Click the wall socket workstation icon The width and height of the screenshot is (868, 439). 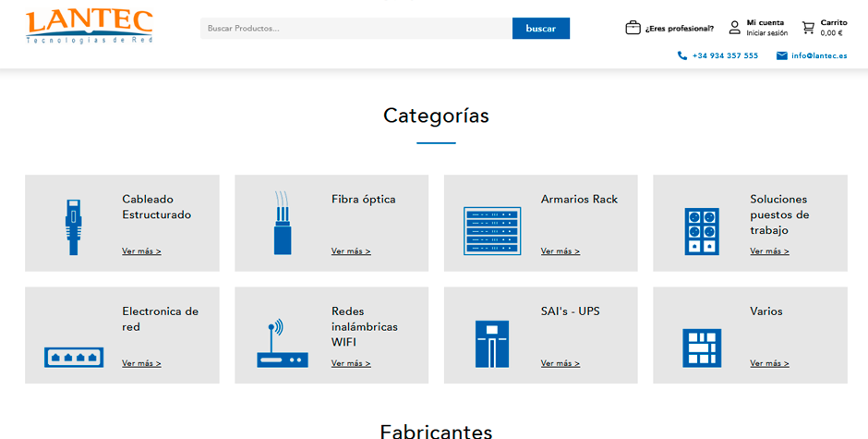[x=702, y=232]
